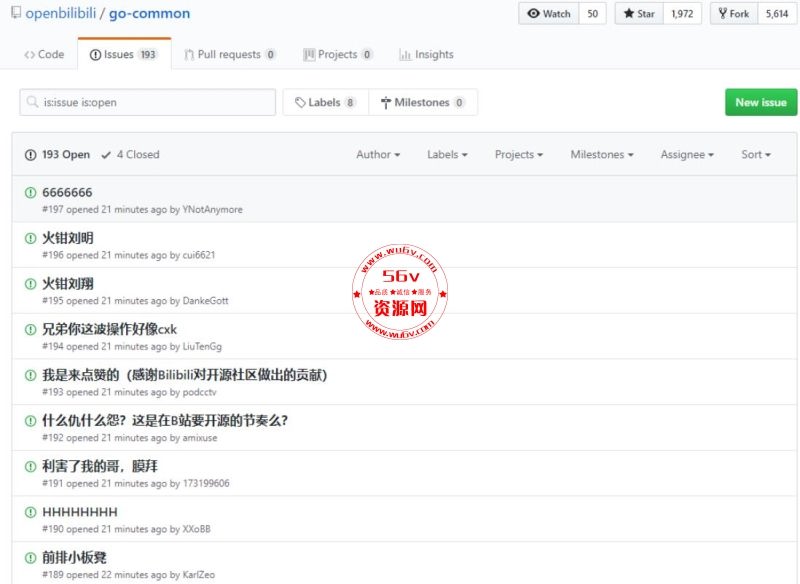Click open-issue icon beside HHHHHHHH issue

click(x=30, y=512)
